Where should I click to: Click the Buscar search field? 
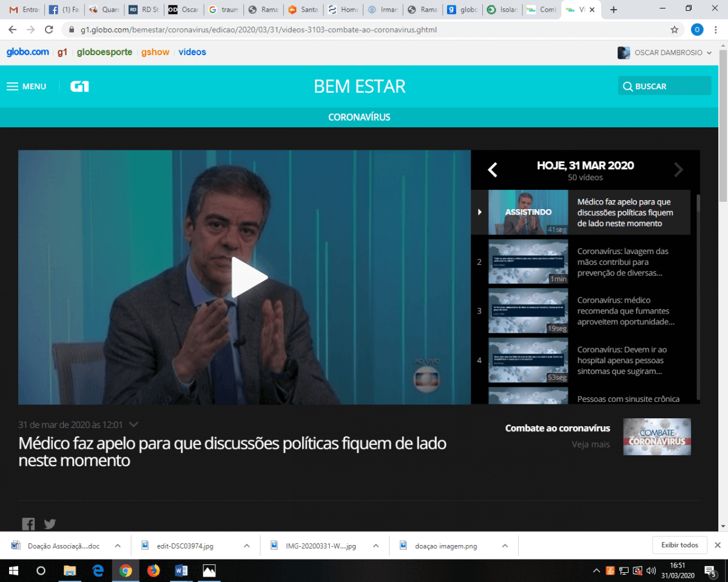664,86
